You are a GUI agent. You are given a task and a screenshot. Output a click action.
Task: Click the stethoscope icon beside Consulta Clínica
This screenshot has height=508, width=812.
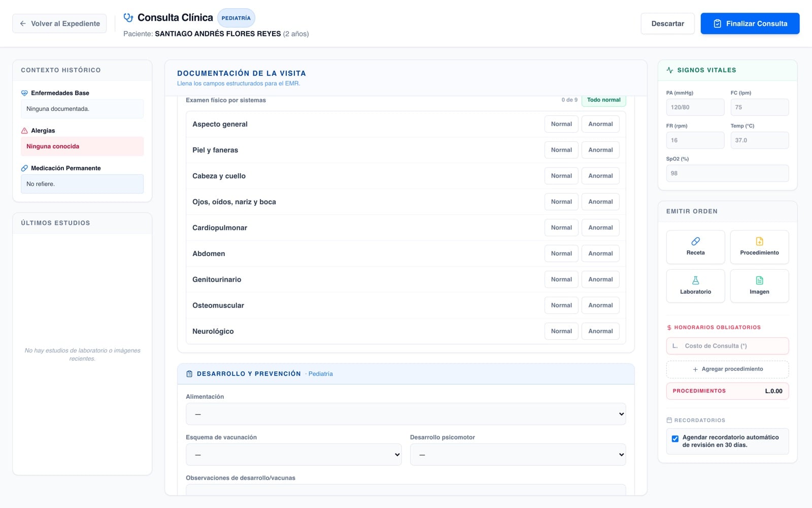[x=128, y=18]
